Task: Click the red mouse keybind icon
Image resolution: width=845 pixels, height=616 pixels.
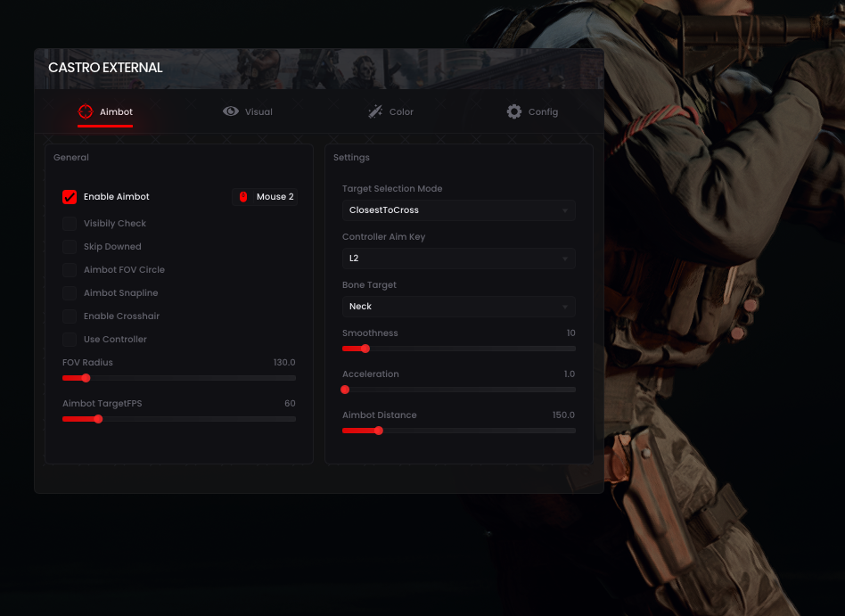Action: click(243, 197)
